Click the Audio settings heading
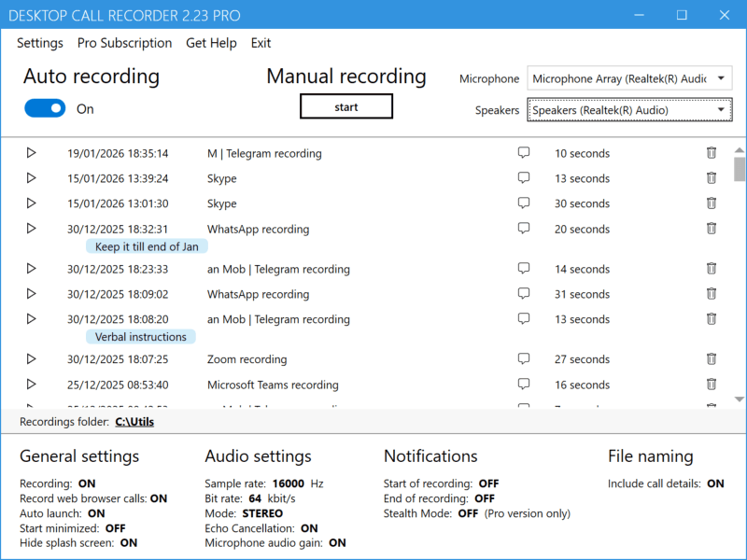The image size is (747, 560). tap(258, 456)
